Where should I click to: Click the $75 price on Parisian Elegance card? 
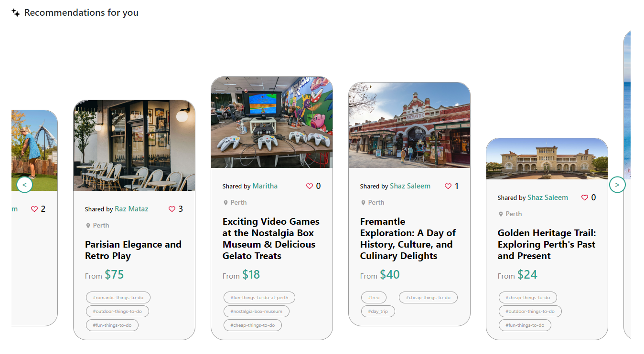pos(115,275)
